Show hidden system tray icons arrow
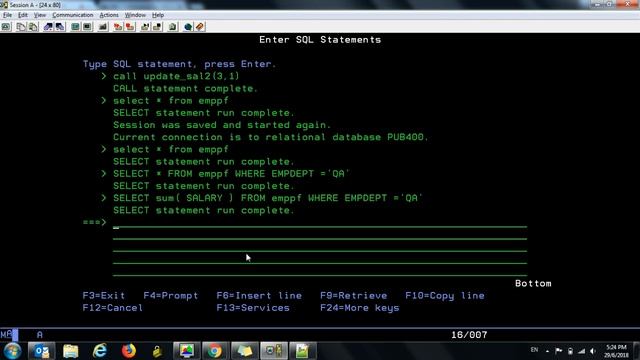Screen dimensions: 640x360 coord(547,351)
